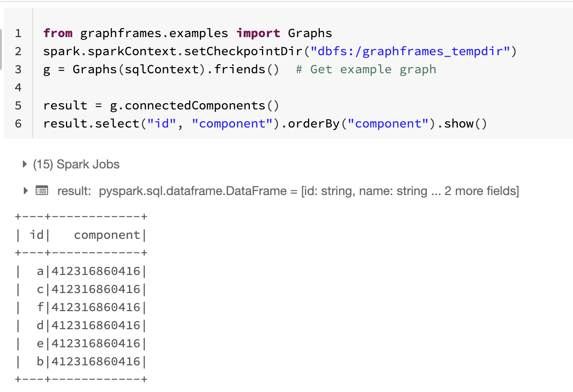Click line number 1 in the code cell
Screen dimensions: 573x392
pyautogui.click(x=18, y=33)
